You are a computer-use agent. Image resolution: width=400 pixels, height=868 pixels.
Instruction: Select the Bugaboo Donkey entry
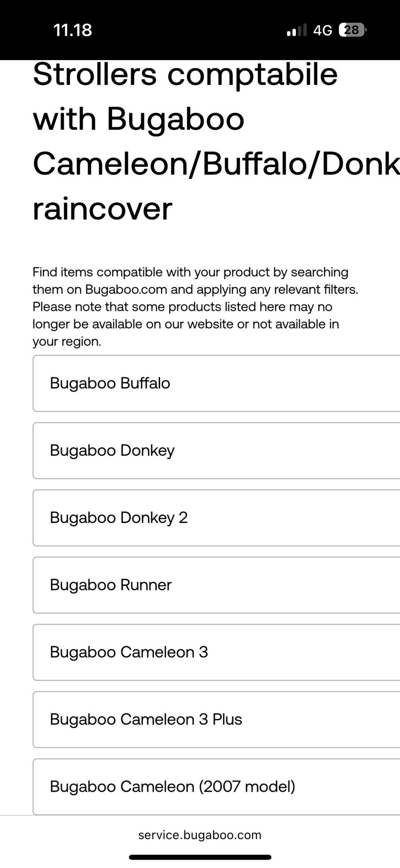tap(216, 450)
